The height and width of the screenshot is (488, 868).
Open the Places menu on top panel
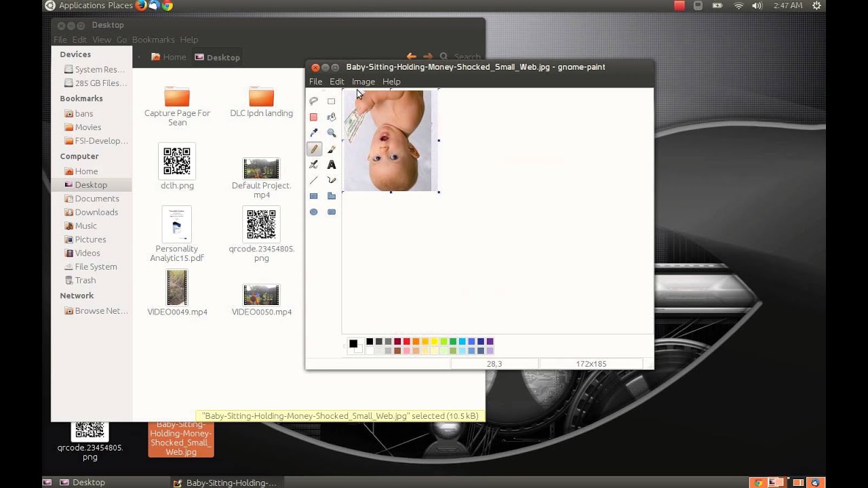[x=120, y=5]
